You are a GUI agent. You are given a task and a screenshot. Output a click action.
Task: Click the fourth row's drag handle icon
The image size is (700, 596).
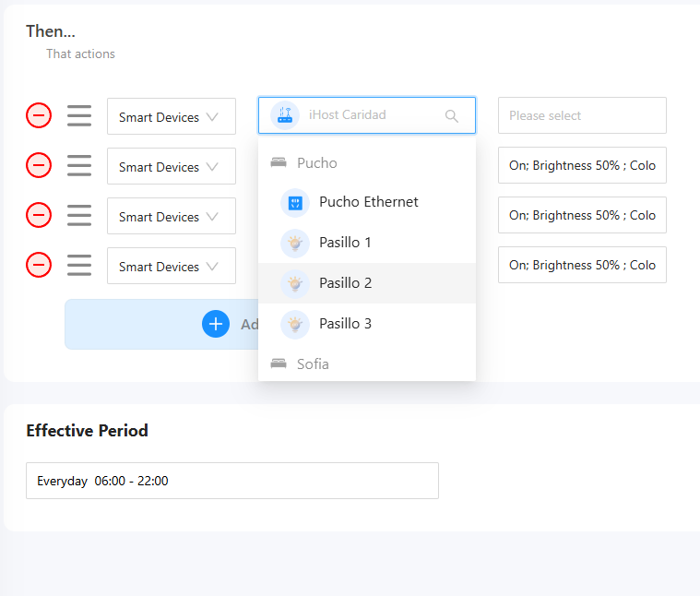79,265
